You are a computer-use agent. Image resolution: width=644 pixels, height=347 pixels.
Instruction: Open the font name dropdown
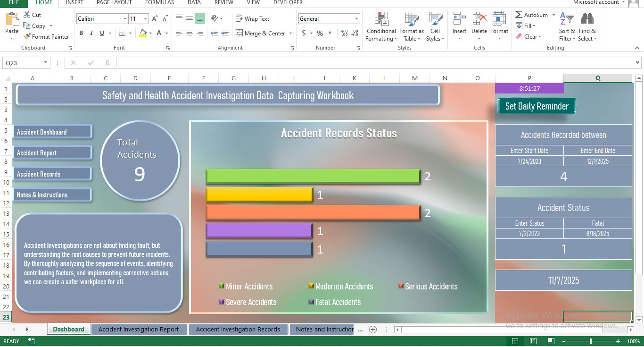(125, 18)
